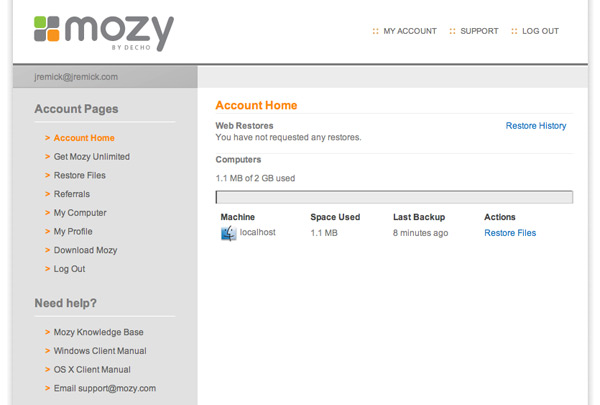Viewport: 600px width, 405px height.
Task: Click the Machine column header
Action: (x=238, y=217)
